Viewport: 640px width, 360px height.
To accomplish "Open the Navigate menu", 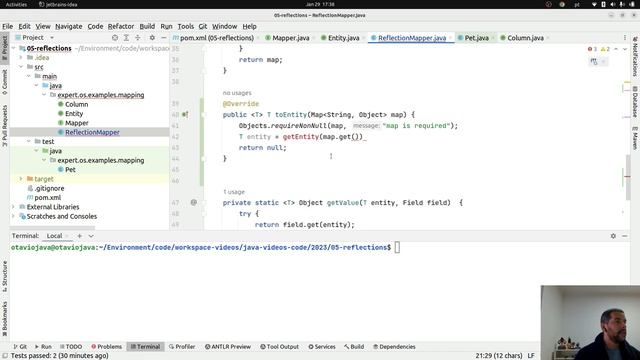I will 69,26.
